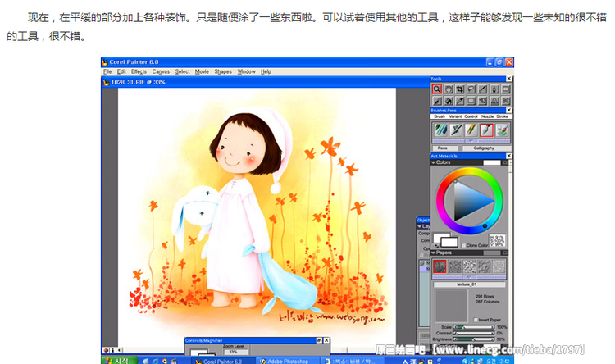Adjust the paper Contrast slider
Screen dimensions: 615x364
(x=473, y=333)
